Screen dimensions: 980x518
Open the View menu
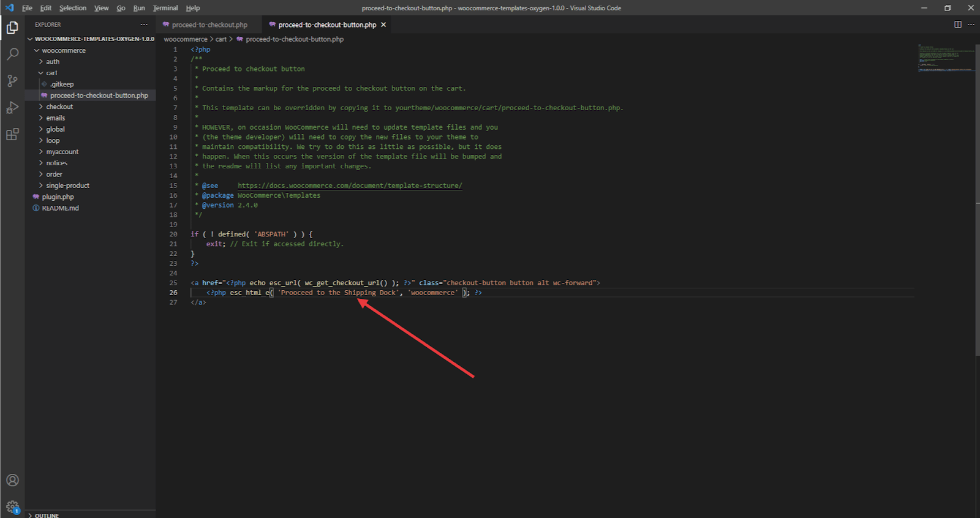click(102, 8)
